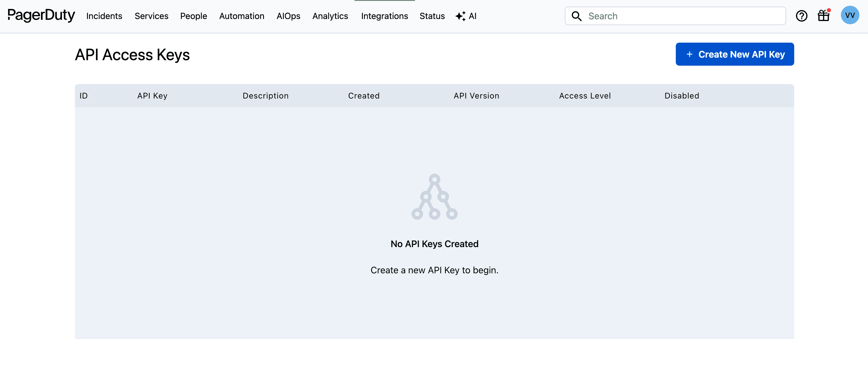This screenshot has height=379, width=868.
Task: Click the magnifier search icon
Action: click(577, 16)
